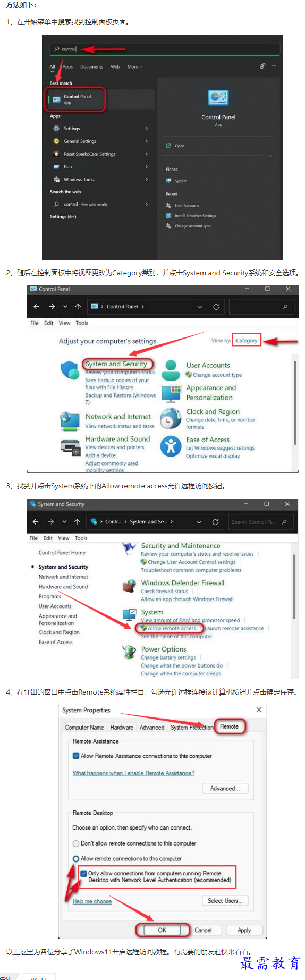Switch to Documents filter tab
Screen dimensions: 305x980
[92, 67]
